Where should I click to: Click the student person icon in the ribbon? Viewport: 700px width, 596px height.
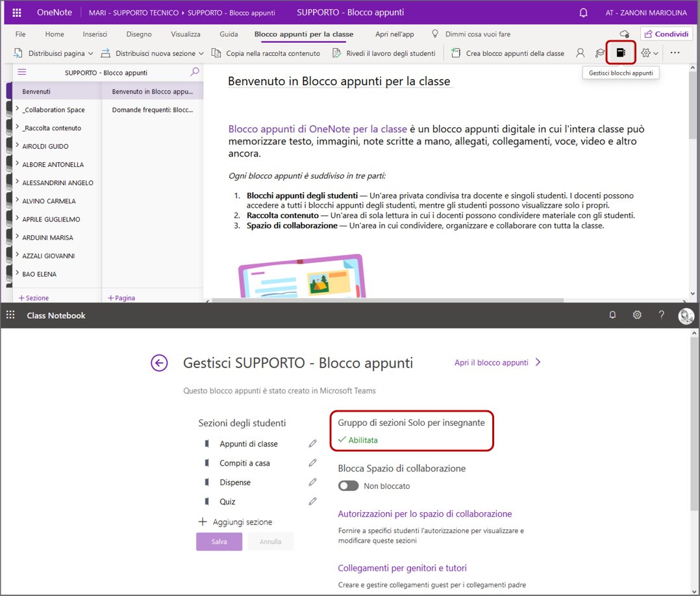(580, 53)
